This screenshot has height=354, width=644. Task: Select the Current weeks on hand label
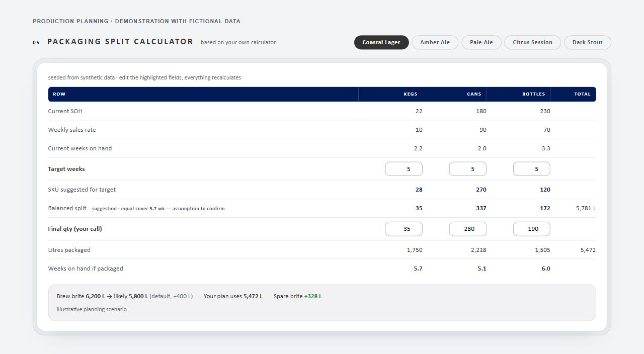click(80, 148)
